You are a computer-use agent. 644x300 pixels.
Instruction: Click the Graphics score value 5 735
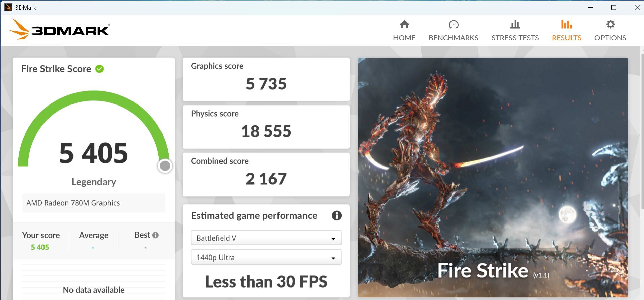click(x=266, y=84)
